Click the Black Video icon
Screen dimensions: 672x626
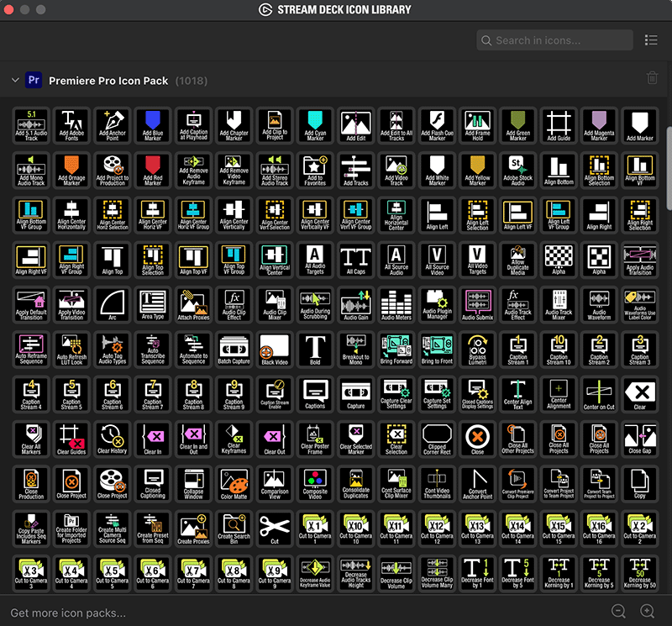tap(275, 350)
